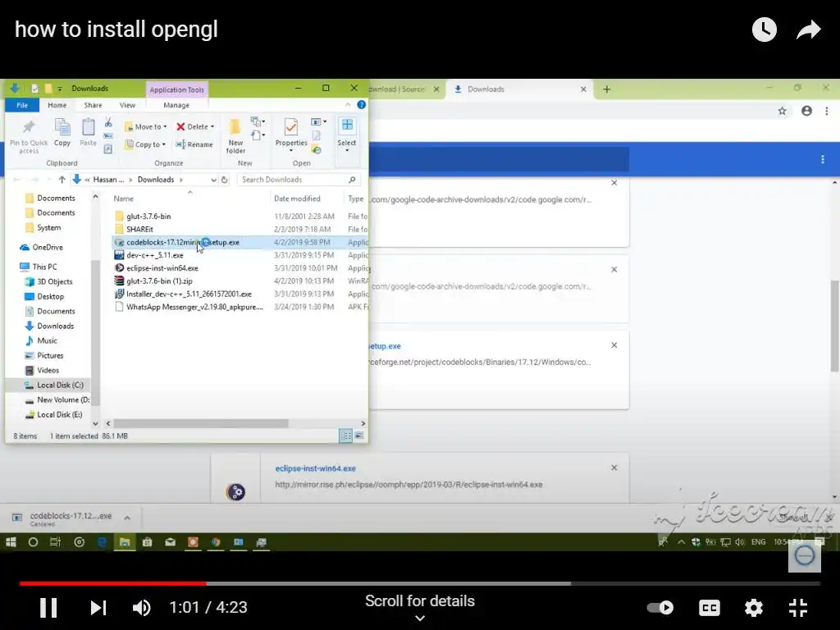Switch to the Home ribbon tab

57,105
